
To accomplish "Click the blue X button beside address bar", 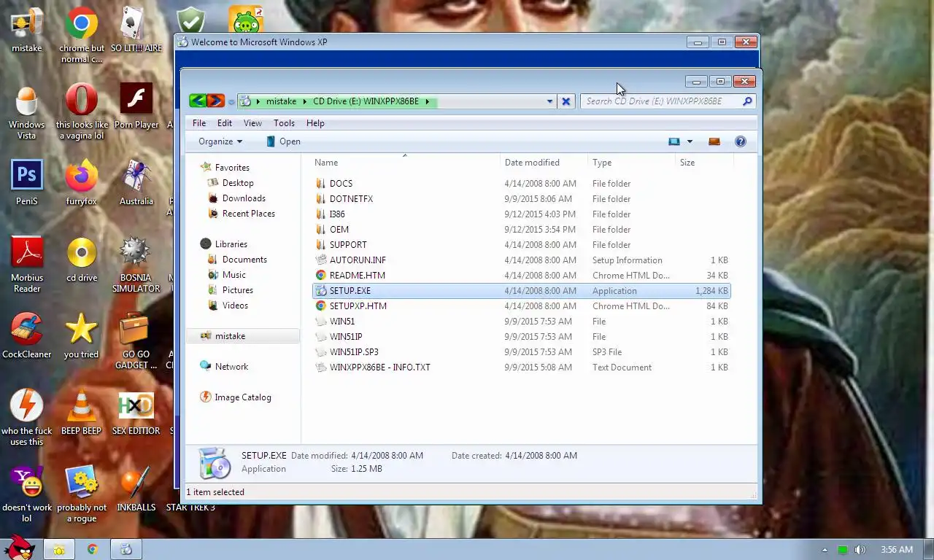I will [566, 101].
